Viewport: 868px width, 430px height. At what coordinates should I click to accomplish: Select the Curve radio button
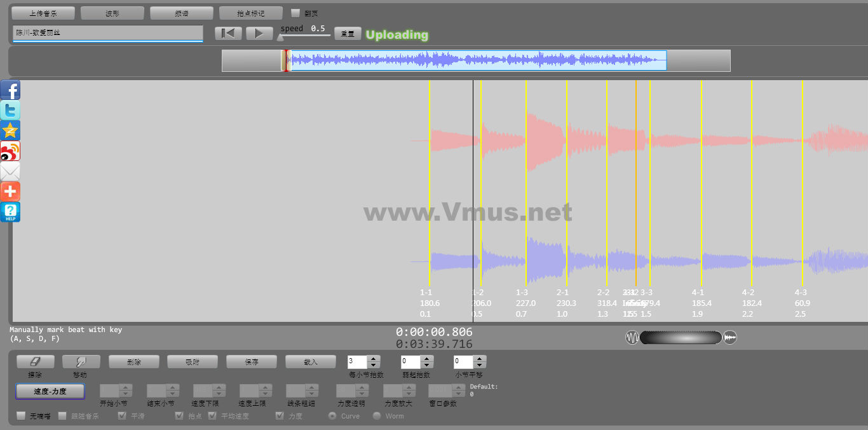[332, 416]
